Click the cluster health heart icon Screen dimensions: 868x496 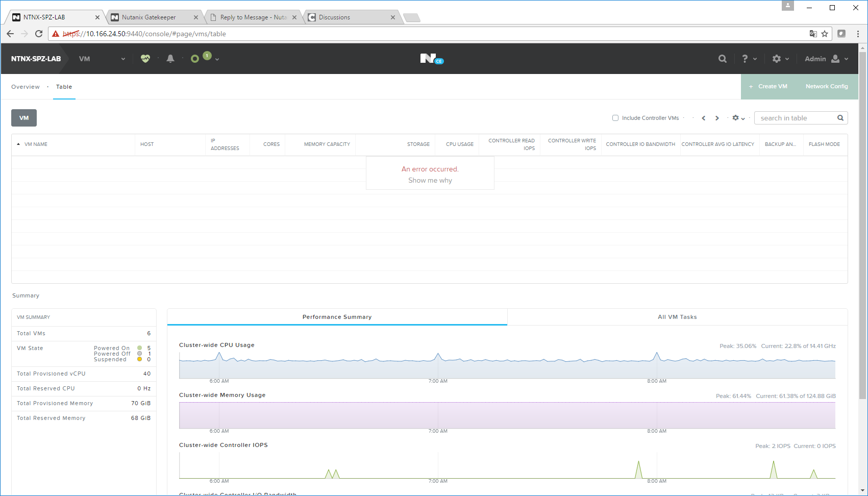pos(145,59)
